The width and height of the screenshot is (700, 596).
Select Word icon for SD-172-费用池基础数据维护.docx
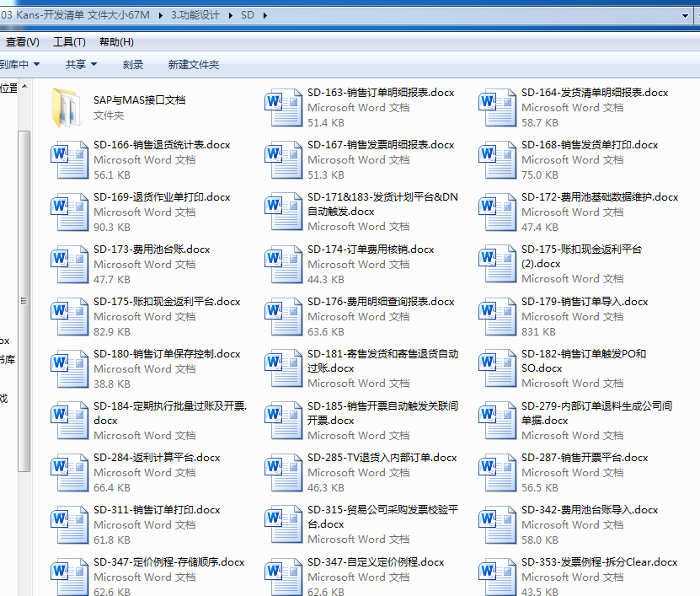coord(497,212)
